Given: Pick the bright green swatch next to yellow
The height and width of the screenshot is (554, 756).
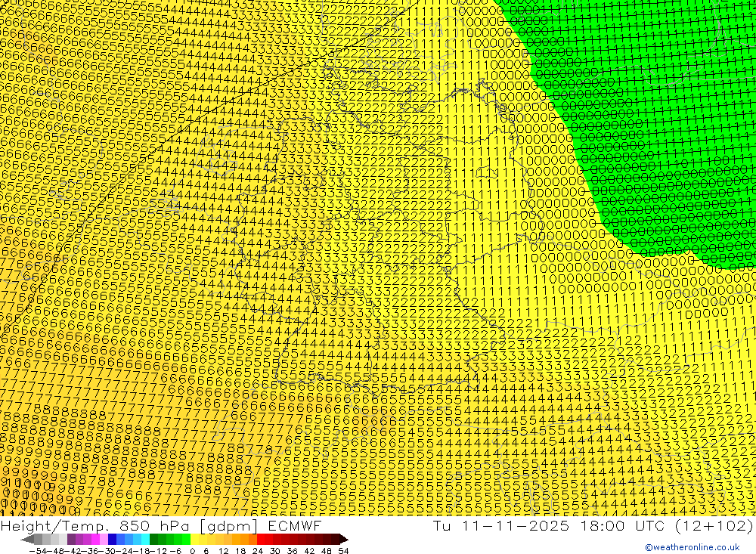Looking at the screenshot, I should (186, 540).
